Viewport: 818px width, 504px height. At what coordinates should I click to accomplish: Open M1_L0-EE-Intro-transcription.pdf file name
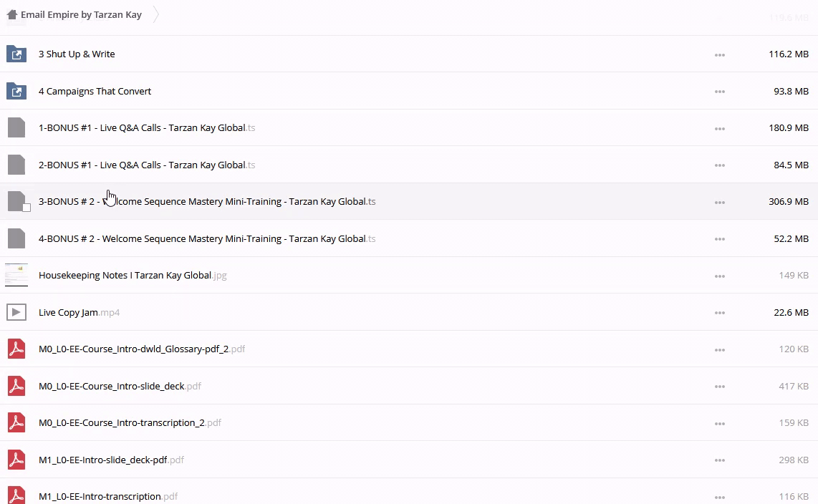pyautogui.click(x=100, y=496)
